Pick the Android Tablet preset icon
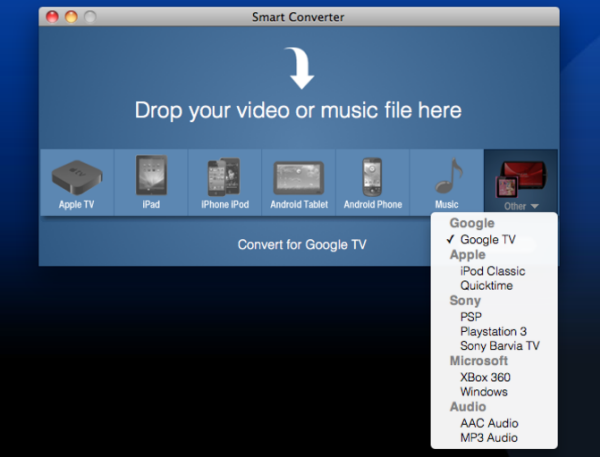This screenshot has width=600, height=457. pyautogui.click(x=298, y=178)
